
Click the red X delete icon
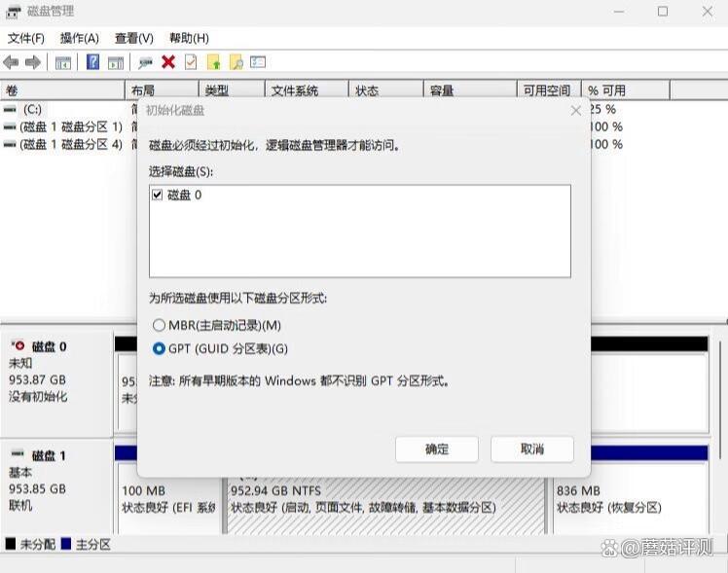pyautogui.click(x=168, y=62)
